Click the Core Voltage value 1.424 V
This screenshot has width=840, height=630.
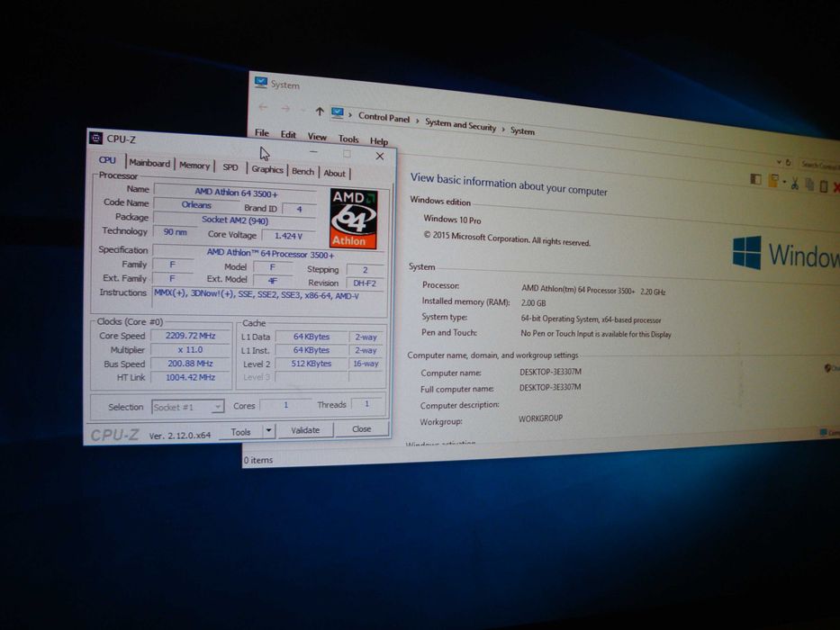pyautogui.click(x=288, y=236)
